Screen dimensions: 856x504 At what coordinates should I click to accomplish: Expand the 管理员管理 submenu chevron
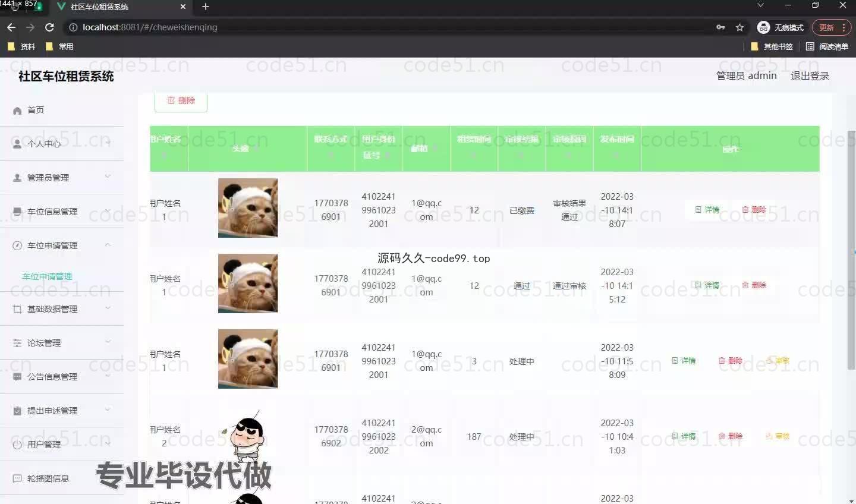[x=108, y=177]
